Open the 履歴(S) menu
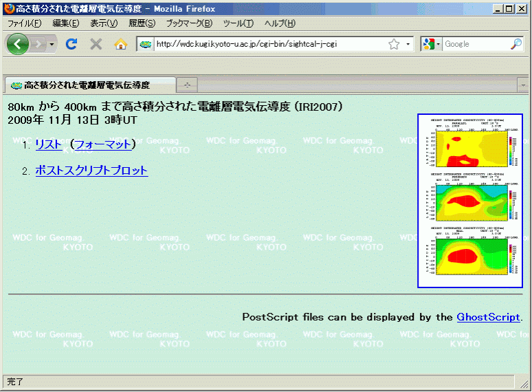The height and width of the screenshot is (392, 532). [142, 23]
